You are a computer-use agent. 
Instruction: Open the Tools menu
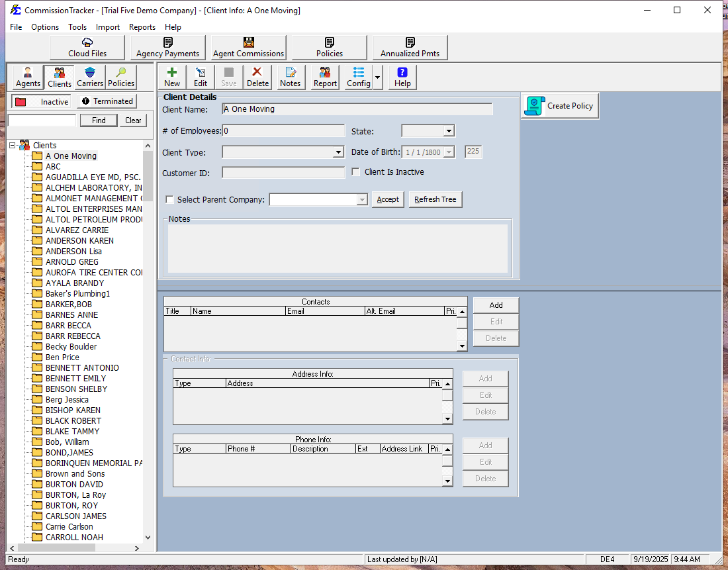77,27
